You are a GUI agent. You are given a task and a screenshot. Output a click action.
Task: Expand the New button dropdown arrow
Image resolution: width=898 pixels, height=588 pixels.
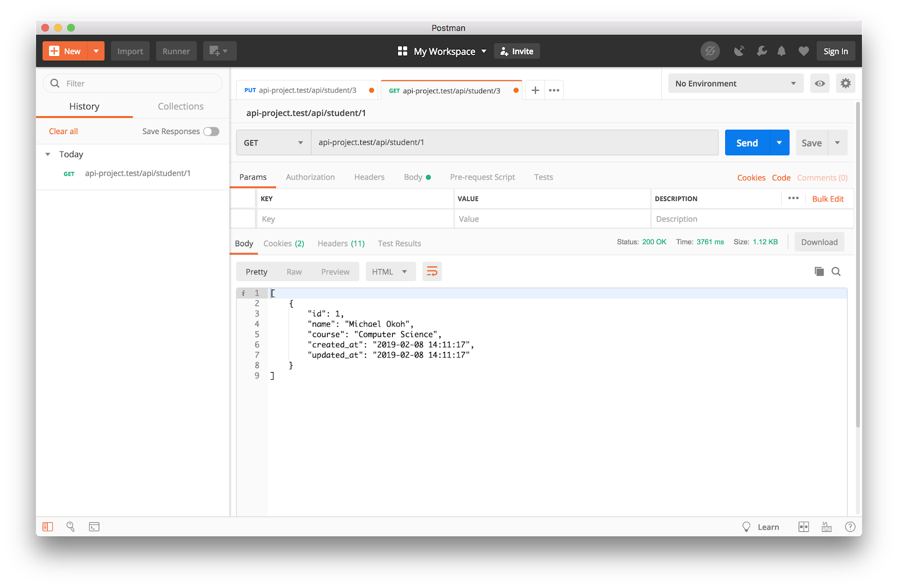click(96, 51)
